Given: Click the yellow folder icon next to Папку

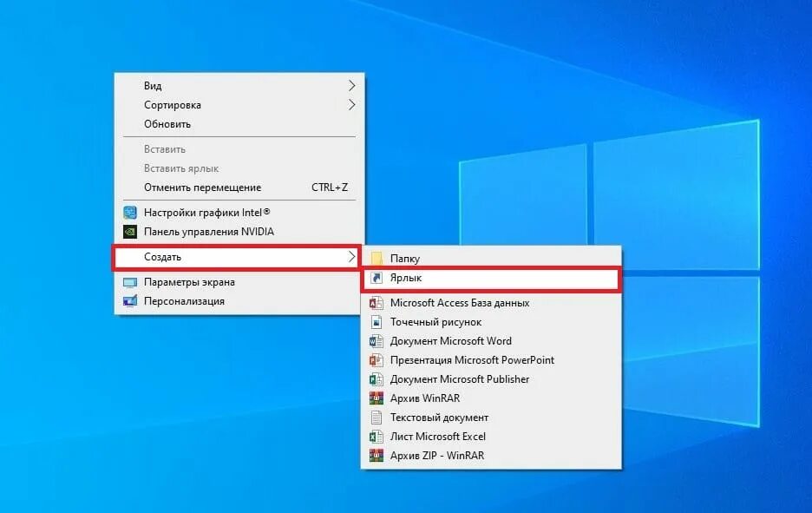Looking at the screenshot, I should [377, 258].
